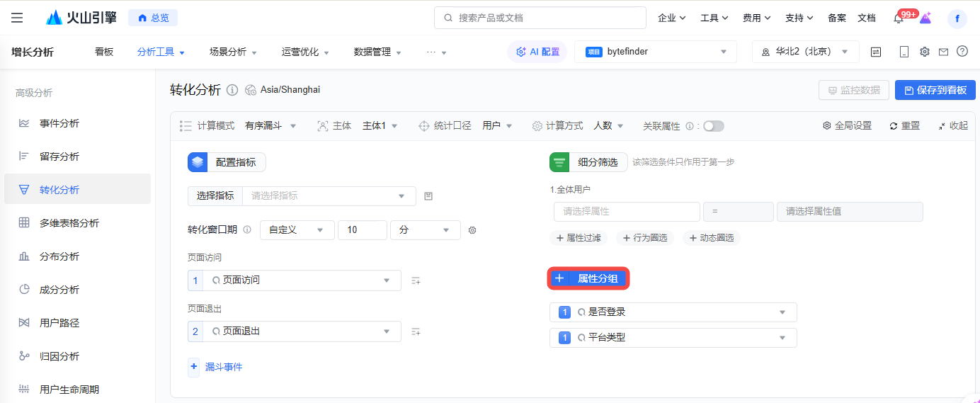Click the add-filter icon beside 页面退出 step

tap(416, 331)
